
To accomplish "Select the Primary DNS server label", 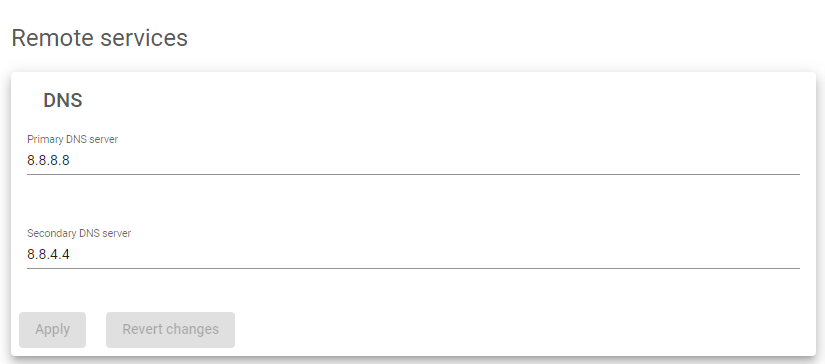I will click(x=73, y=139).
